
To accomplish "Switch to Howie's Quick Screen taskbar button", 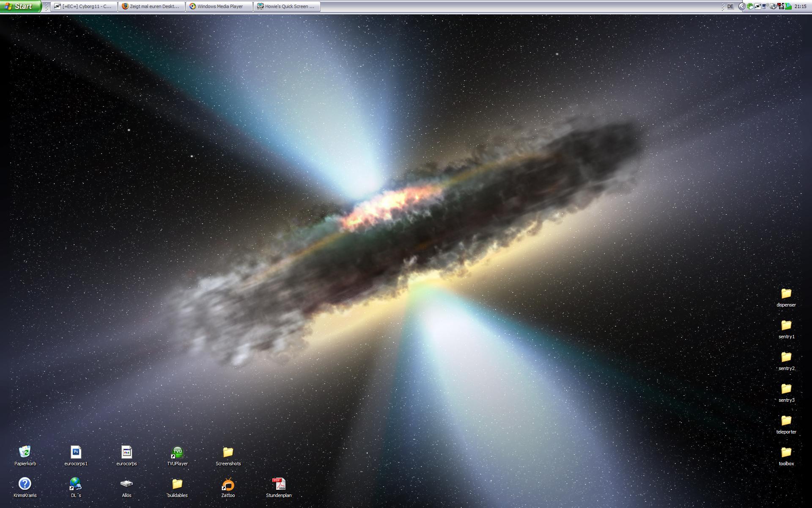I will click(x=287, y=6).
